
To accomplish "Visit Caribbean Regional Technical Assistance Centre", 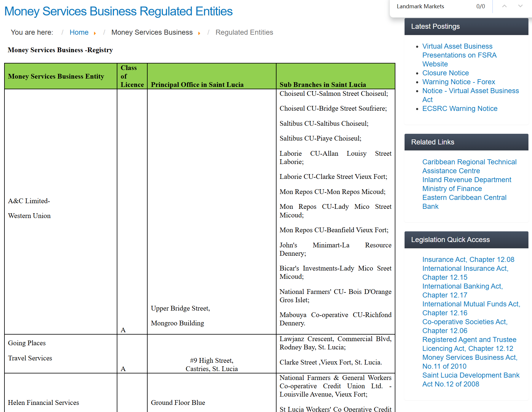I will coord(469,166).
